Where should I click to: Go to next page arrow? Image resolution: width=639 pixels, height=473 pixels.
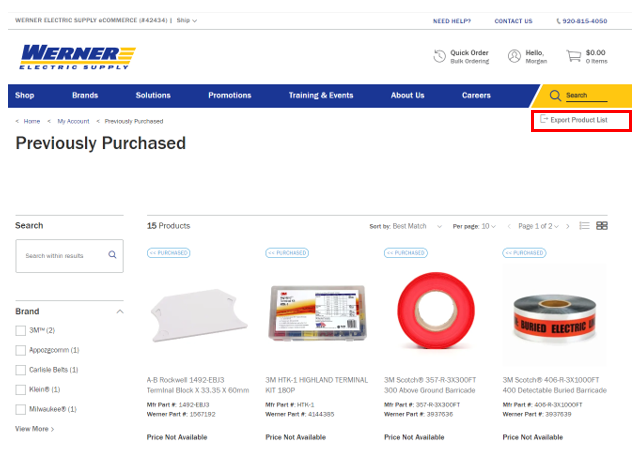[568, 226]
